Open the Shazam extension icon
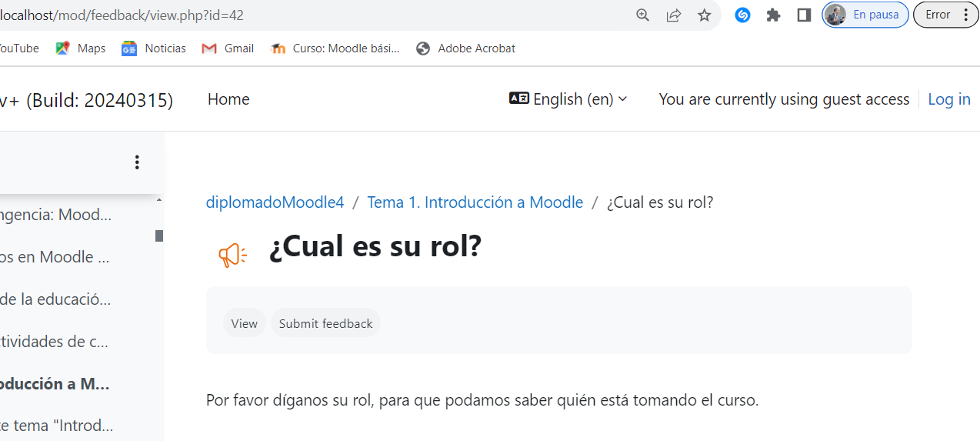Screen dimensions: 980x441 (742, 15)
